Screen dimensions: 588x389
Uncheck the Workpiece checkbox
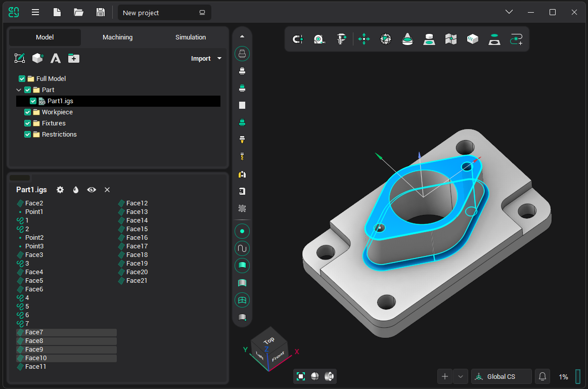pos(28,112)
